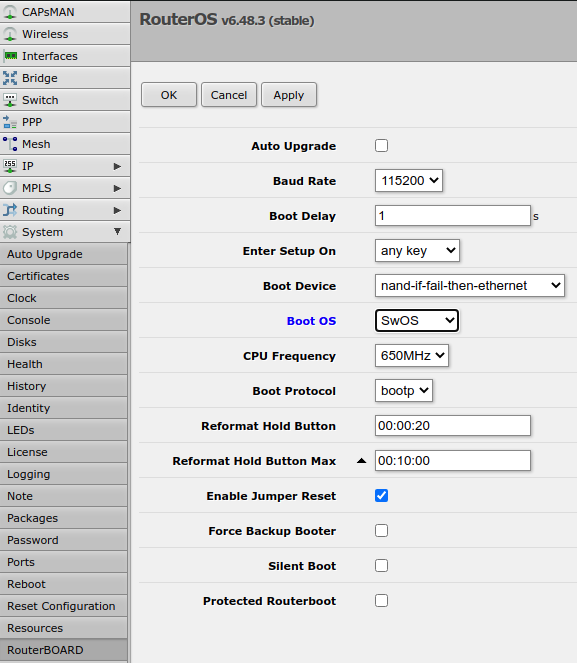Open the Boot Protocol dropdown
The image size is (577, 663).
[x=404, y=391]
